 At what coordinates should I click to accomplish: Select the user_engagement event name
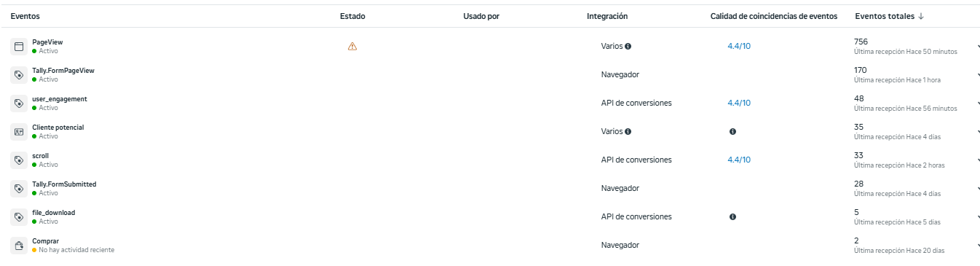click(x=60, y=99)
